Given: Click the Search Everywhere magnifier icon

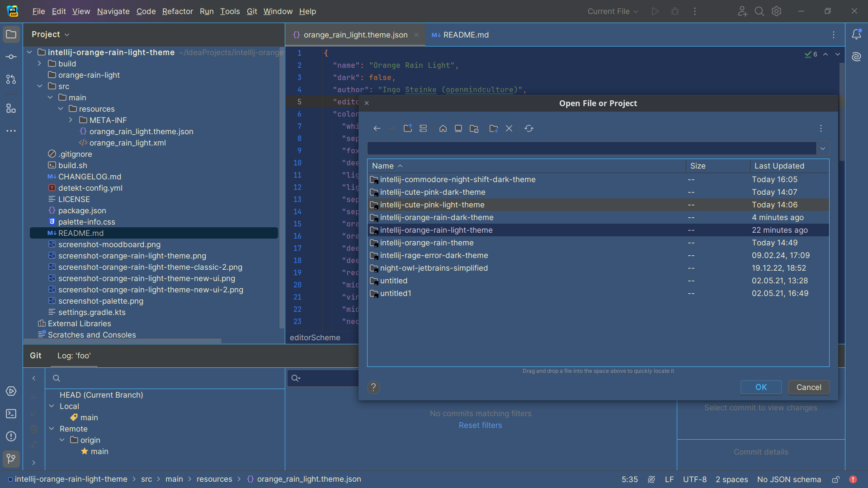Looking at the screenshot, I should [759, 11].
